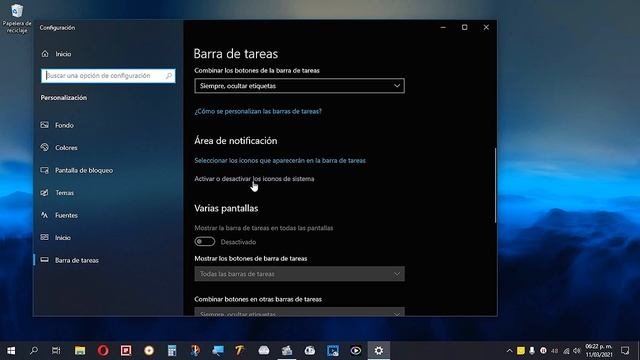Screen dimensions: 640x360
Task: Open volume speaker tray icon
Action: tap(577, 351)
